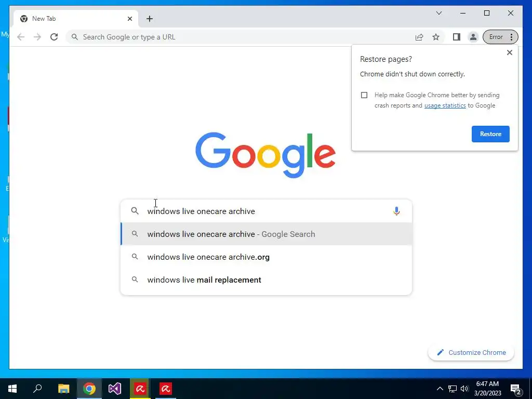
Task: Close the New Tab tab
Action: (x=129, y=19)
